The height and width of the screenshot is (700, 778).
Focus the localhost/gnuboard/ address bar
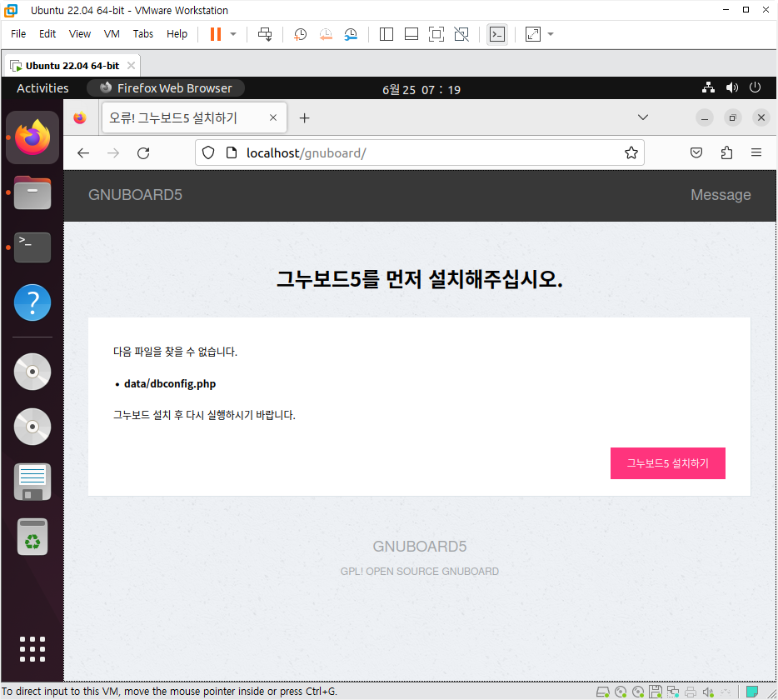420,152
